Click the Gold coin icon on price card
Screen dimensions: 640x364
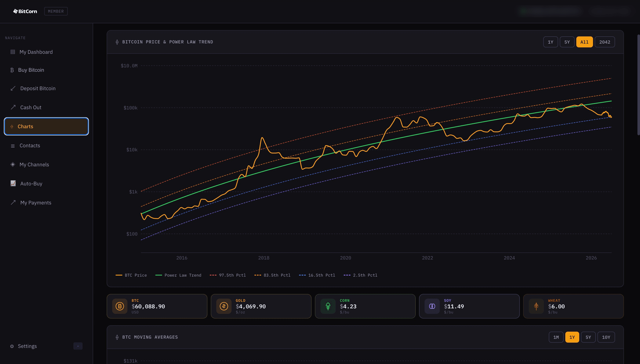click(x=224, y=306)
